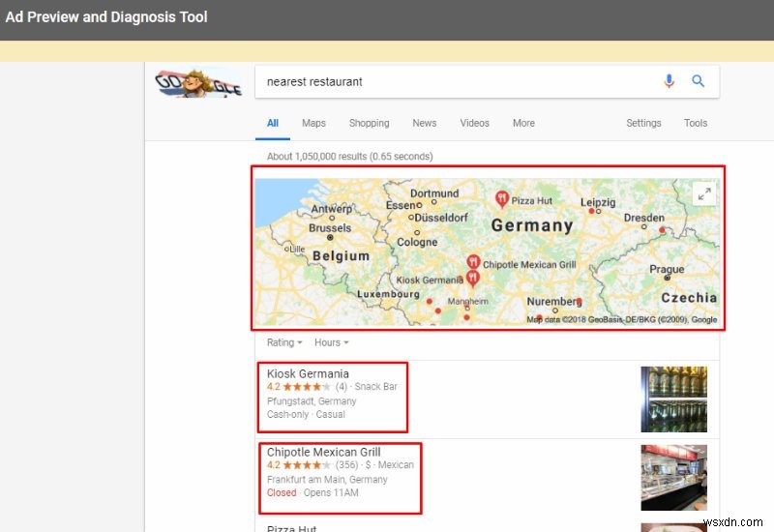Click the Germany label on the map

[x=532, y=225]
